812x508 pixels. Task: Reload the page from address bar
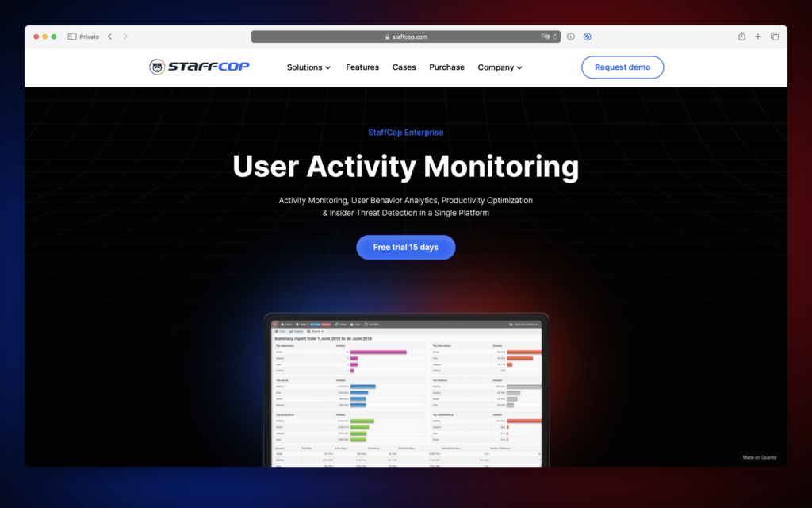tap(555, 37)
